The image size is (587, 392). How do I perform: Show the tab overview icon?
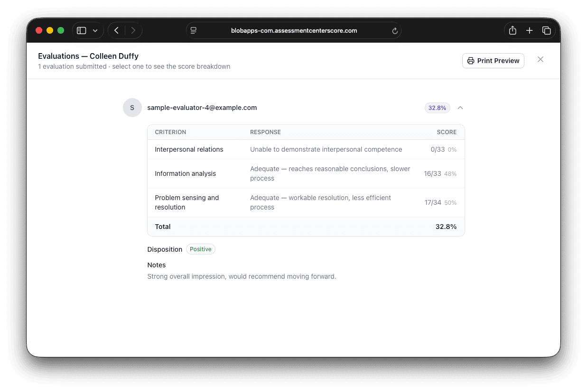coord(547,30)
